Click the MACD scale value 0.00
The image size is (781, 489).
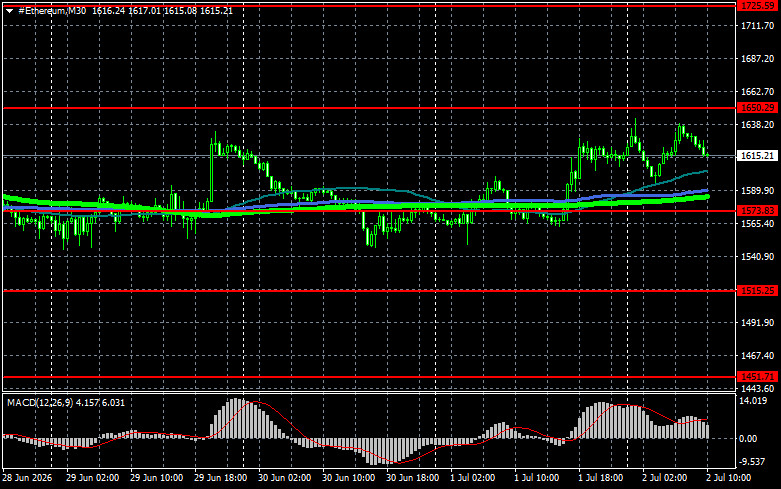point(748,439)
